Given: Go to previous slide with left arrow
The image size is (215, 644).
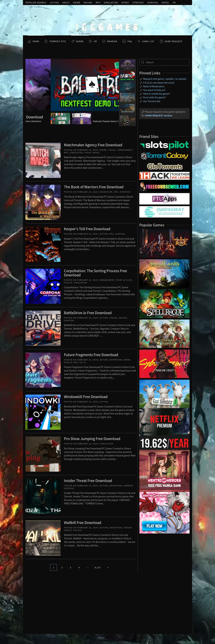Looking at the screenshot, I should point(30,92).
